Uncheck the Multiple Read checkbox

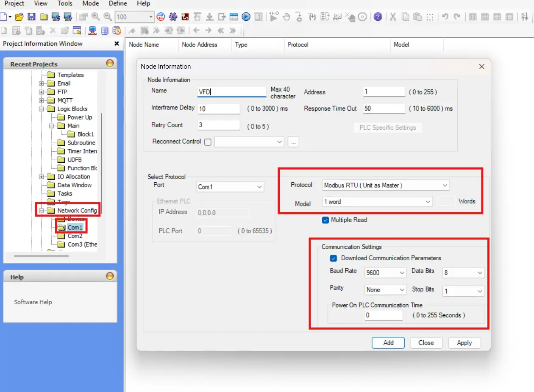[x=325, y=220]
